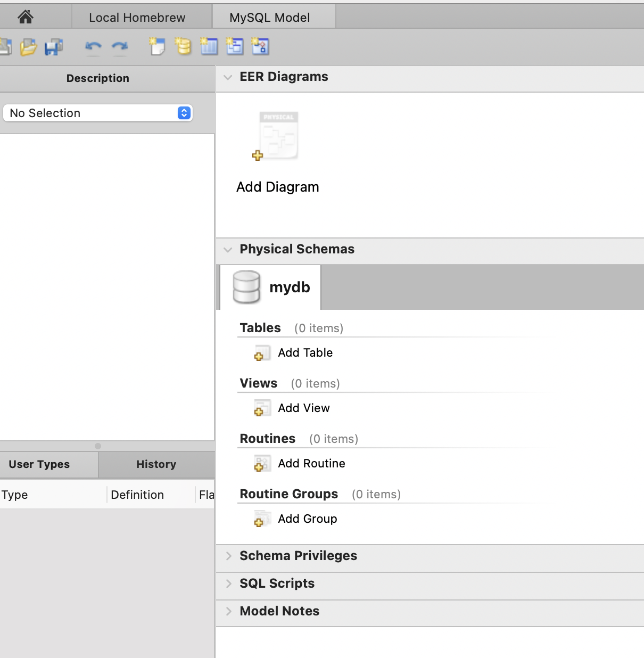Image resolution: width=644 pixels, height=658 pixels.
Task: Switch to the History tab
Action: [156, 464]
